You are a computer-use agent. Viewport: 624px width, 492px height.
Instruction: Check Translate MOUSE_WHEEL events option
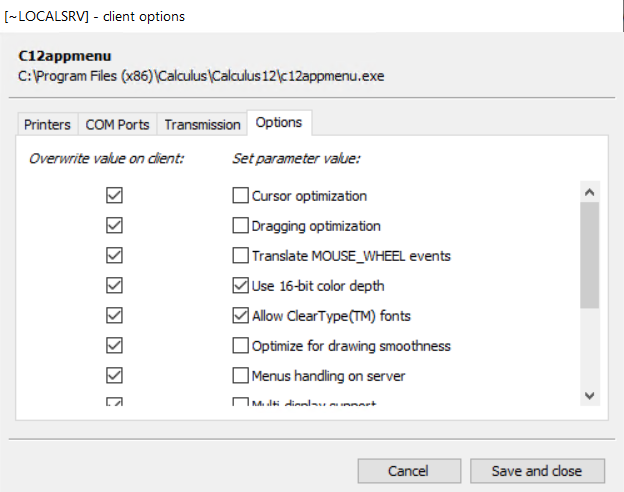[x=240, y=256]
